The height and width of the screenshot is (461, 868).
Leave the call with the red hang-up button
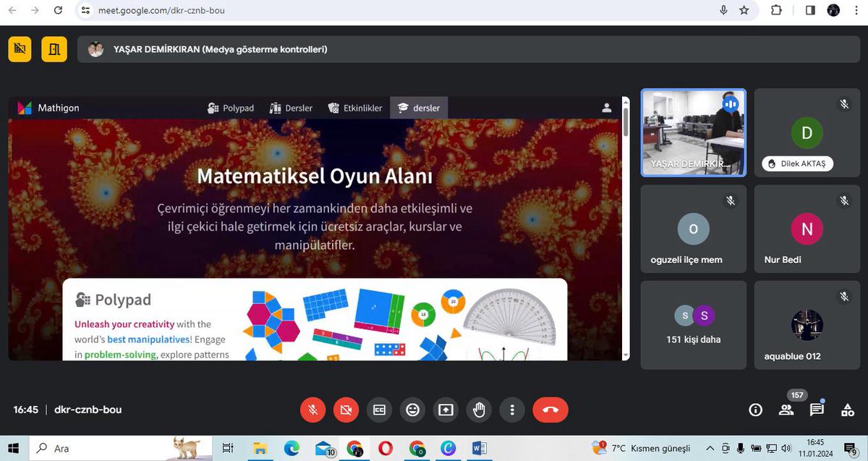[x=550, y=410]
